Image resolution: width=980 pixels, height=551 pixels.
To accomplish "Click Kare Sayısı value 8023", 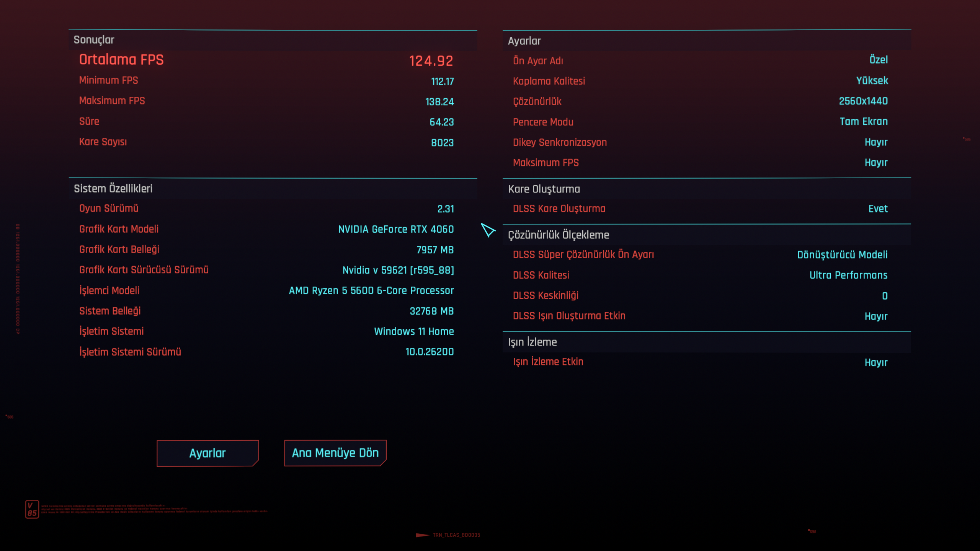I will [x=442, y=143].
